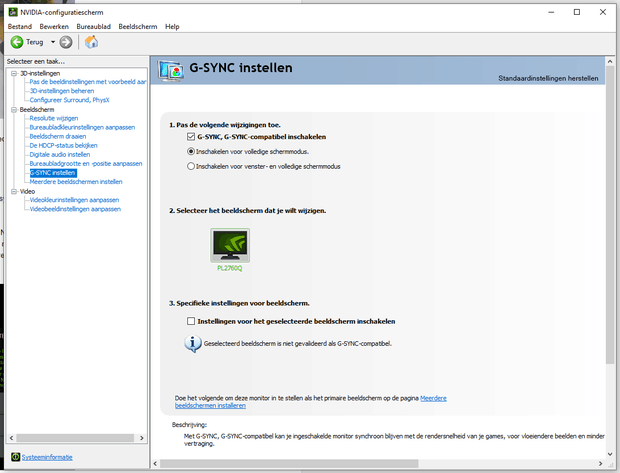
Task: Open Resolutie wijzigen task
Action: click(x=54, y=118)
